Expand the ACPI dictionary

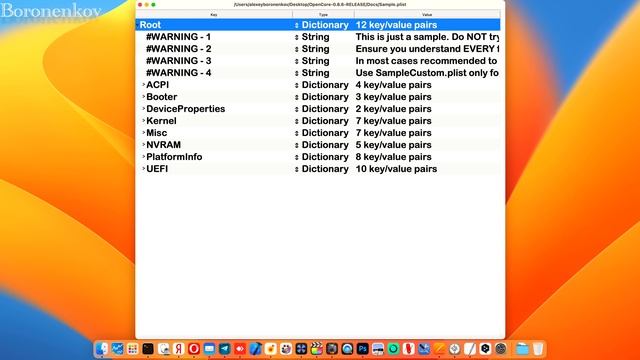coord(143,84)
